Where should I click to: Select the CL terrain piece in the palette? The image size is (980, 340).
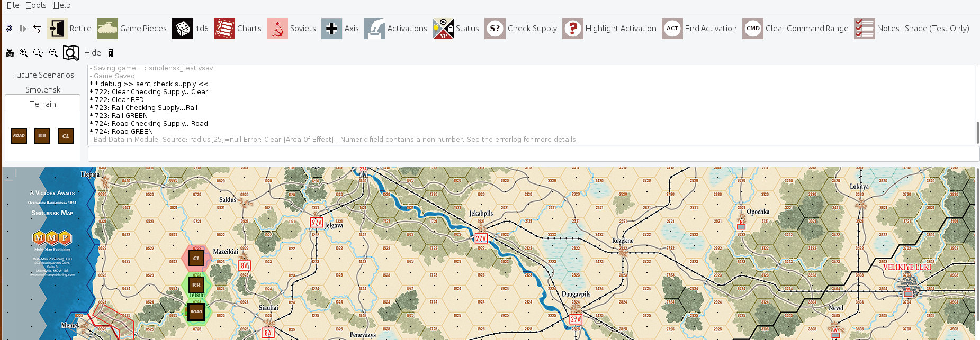[66, 136]
